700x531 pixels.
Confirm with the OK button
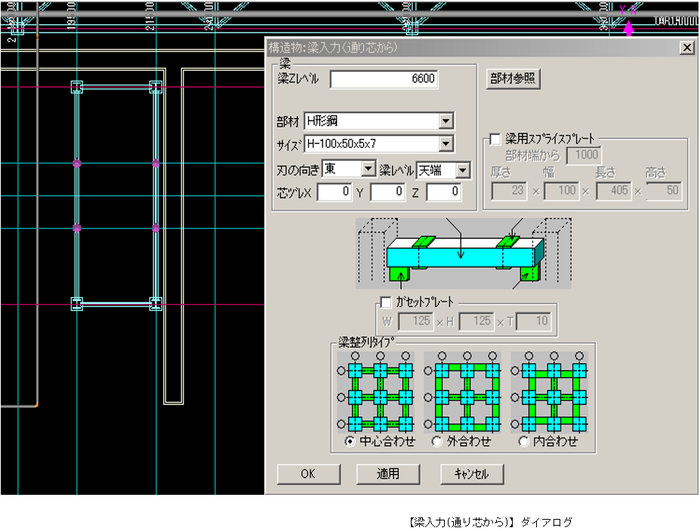307,473
